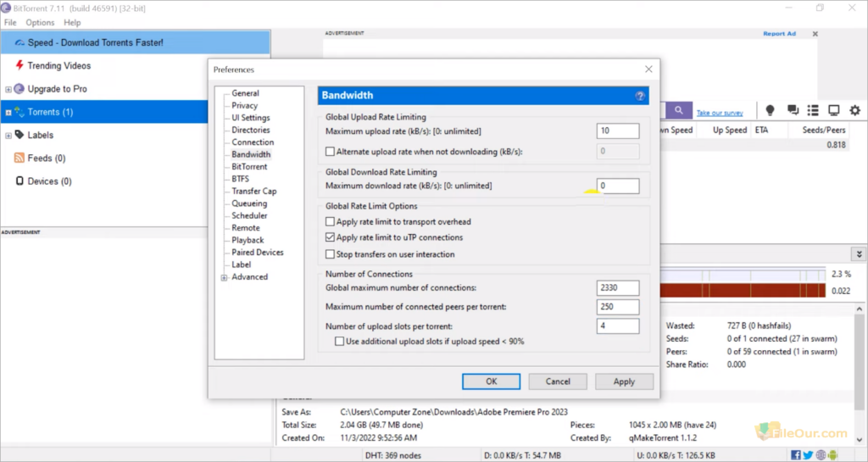868x462 pixels.
Task: Click the Cancel button
Action: [558, 381]
